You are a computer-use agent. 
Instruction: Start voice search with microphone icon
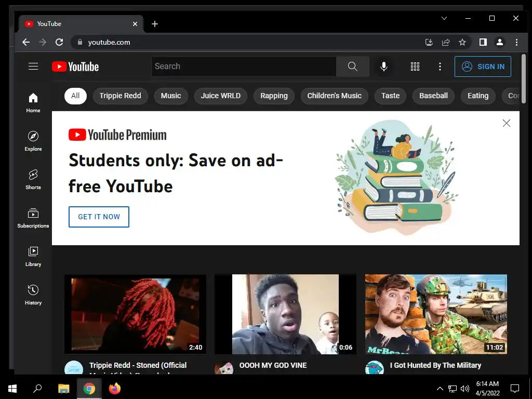click(x=384, y=66)
